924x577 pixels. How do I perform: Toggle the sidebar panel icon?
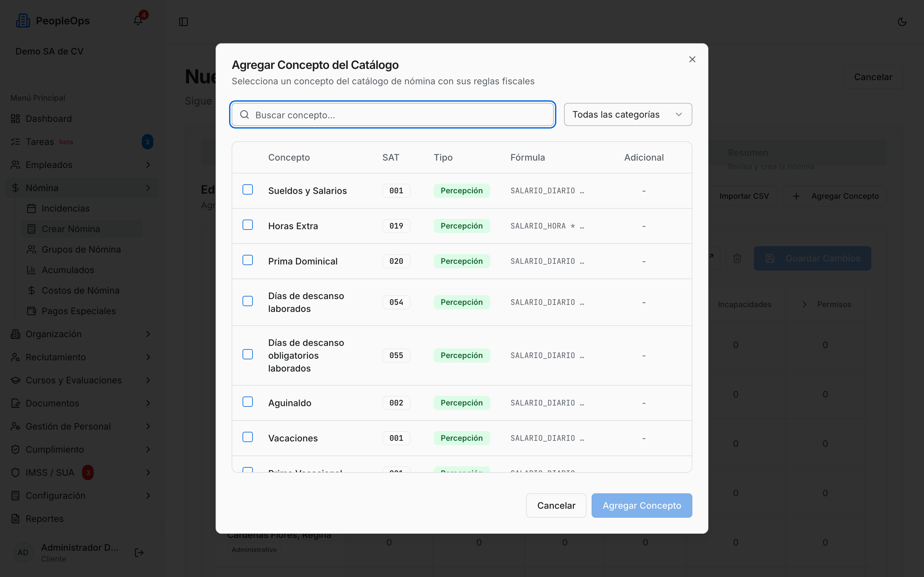183,22
